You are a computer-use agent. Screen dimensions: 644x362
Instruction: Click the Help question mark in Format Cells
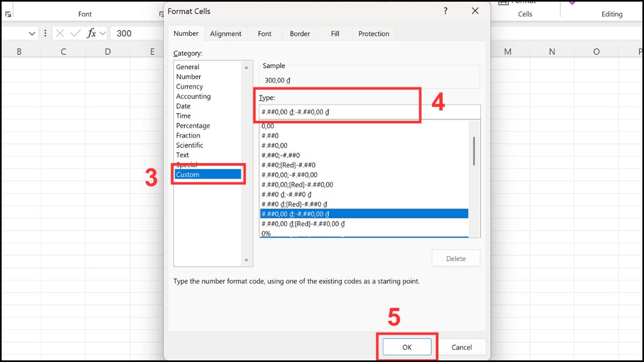coord(445,11)
